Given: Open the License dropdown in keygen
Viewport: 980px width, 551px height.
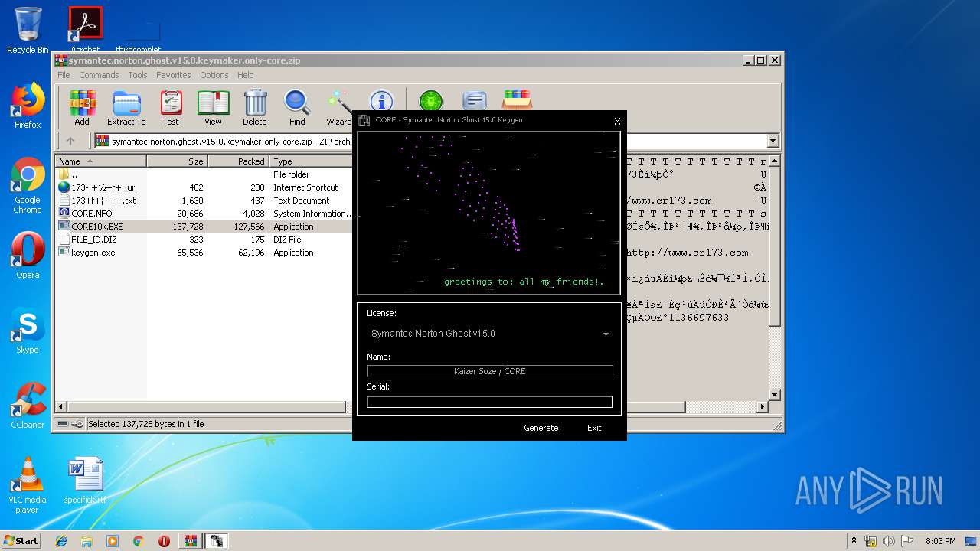Looking at the screenshot, I should 606,334.
